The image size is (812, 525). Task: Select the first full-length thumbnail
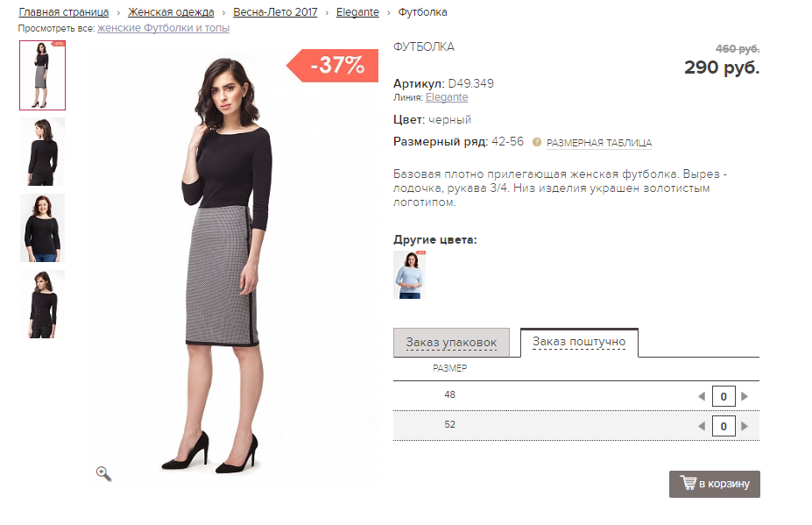(x=42, y=75)
